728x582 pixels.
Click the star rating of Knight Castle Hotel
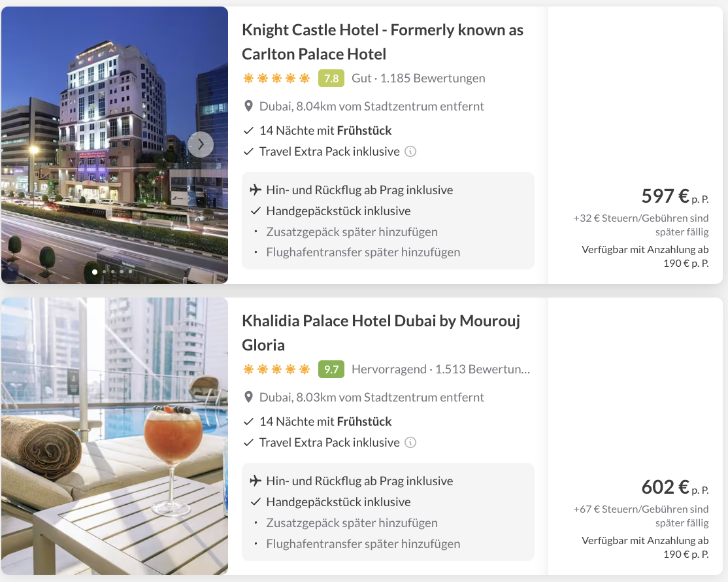pyautogui.click(x=276, y=78)
